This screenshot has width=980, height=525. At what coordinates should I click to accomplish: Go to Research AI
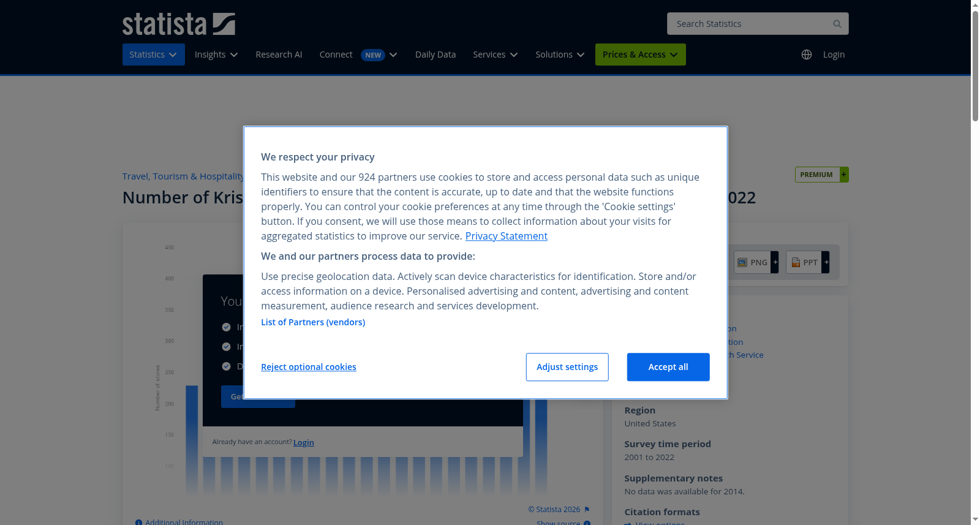(279, 55)
